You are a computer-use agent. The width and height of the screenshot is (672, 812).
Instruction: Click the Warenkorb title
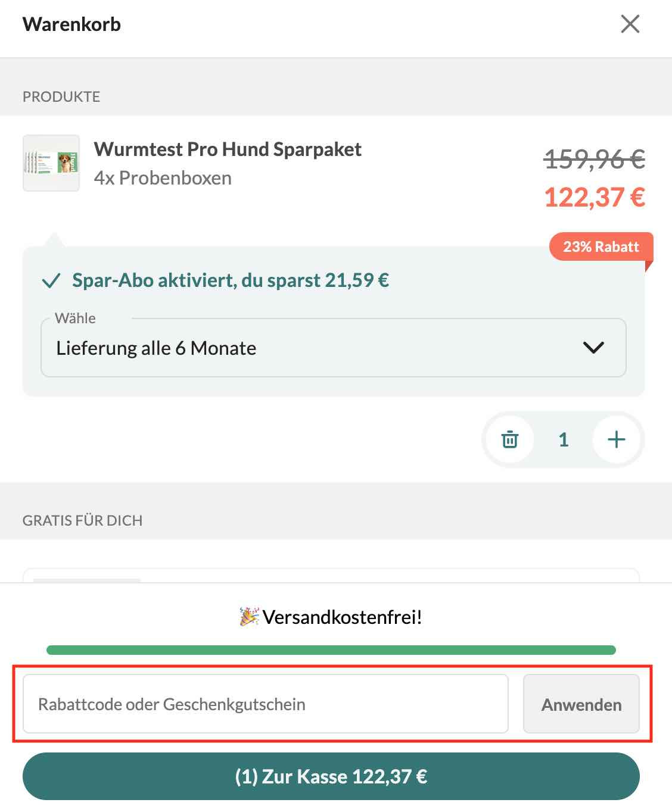[71, 24]
